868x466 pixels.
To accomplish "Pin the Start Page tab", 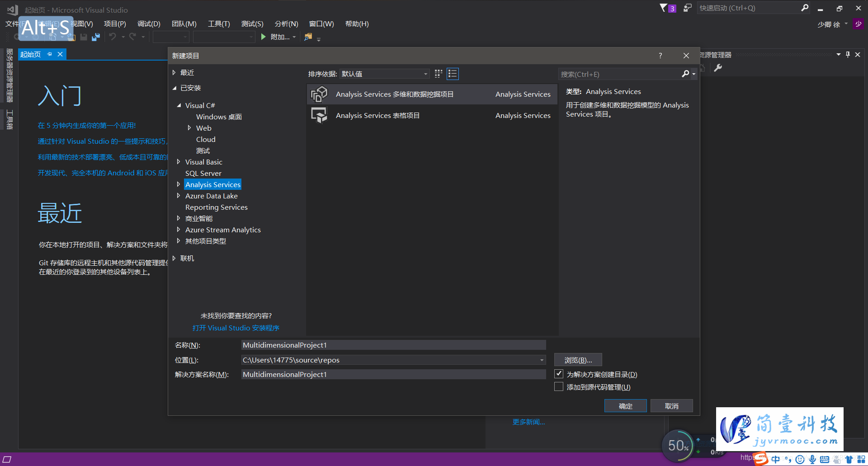I will (49, 54).
